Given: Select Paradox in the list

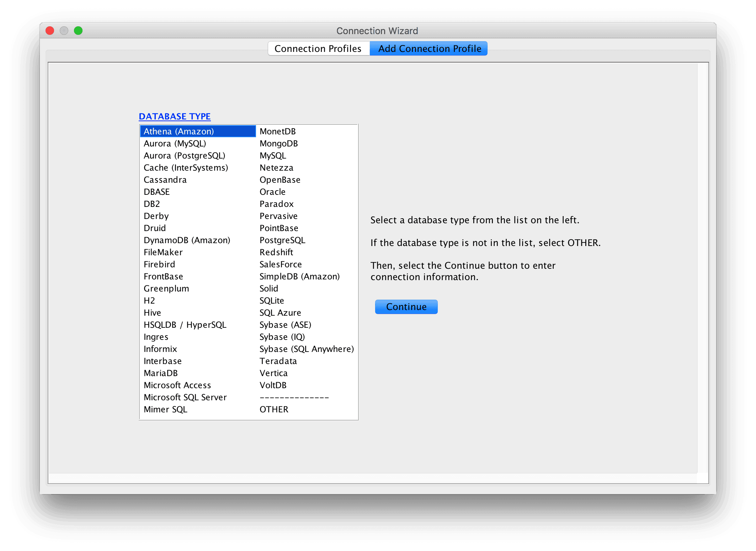Looking at the screenshot, I should [307, 204].
